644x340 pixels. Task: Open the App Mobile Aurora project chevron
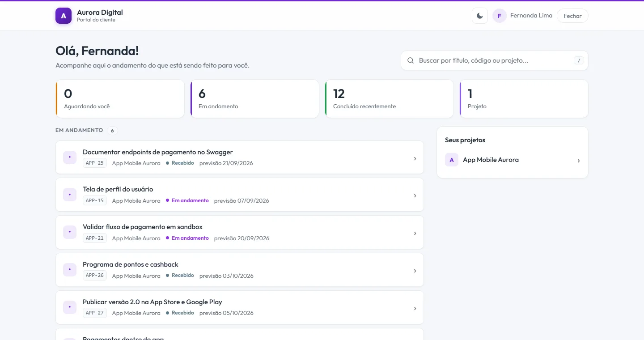(579, 161)
